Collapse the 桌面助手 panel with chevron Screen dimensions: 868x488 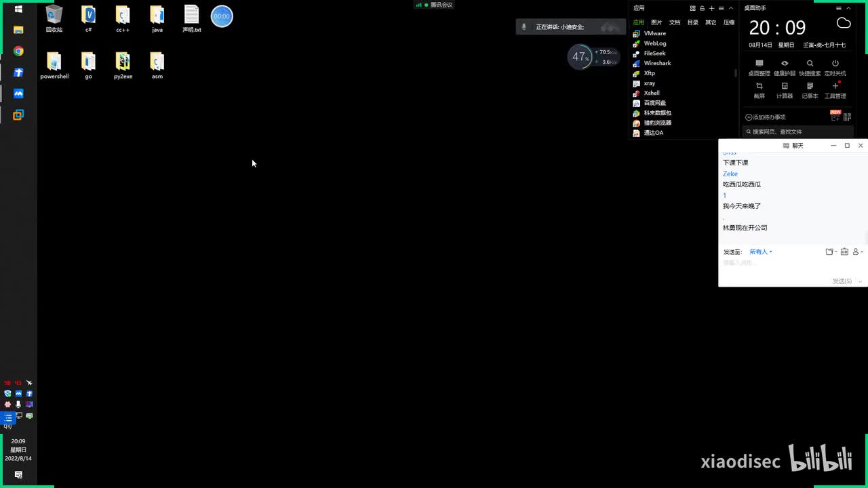pos(848,8)
